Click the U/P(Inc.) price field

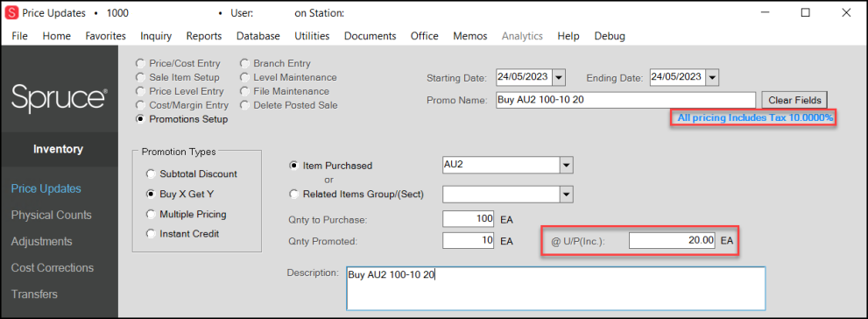click(673, 241)
